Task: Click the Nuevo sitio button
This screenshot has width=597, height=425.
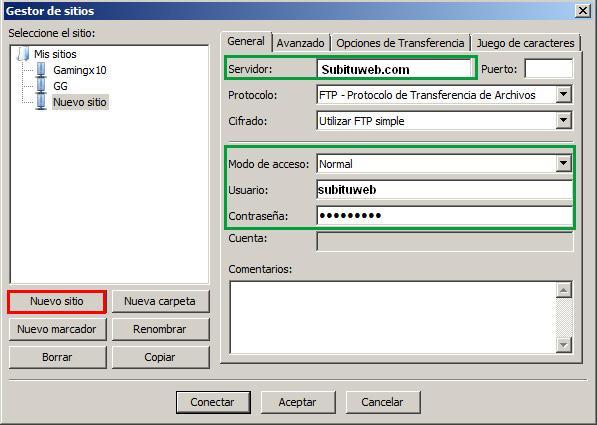Action: click(x=57, y=301)
